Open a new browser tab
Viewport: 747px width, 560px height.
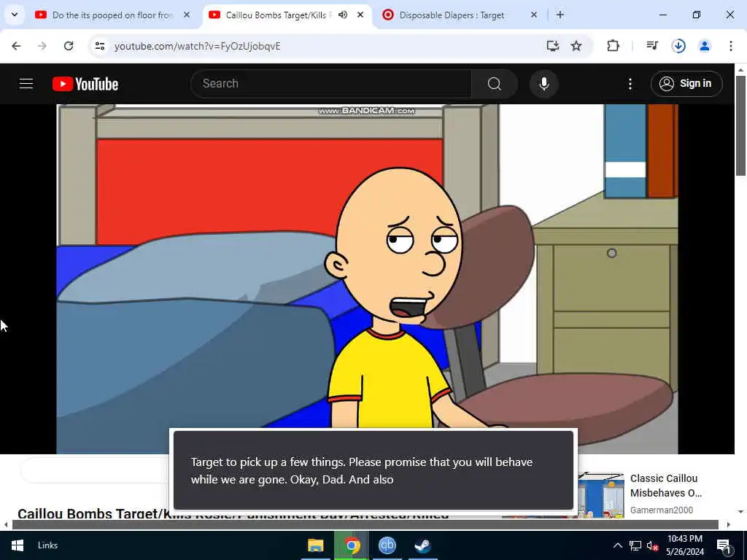(560, 15)
